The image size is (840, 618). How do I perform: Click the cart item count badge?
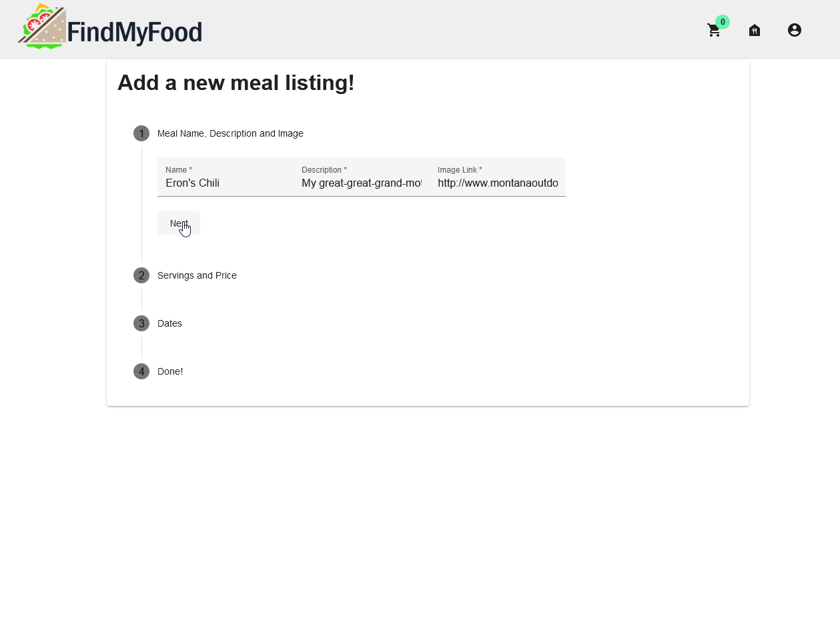(723, 22)
